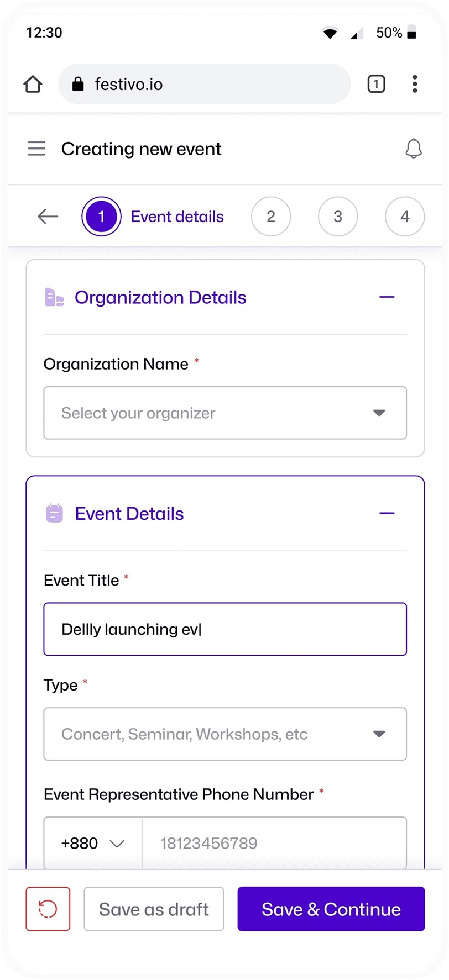The width and height of the screenshot is (449, 980).
Task: Tap the browser home icon
Action: point(33,84)
